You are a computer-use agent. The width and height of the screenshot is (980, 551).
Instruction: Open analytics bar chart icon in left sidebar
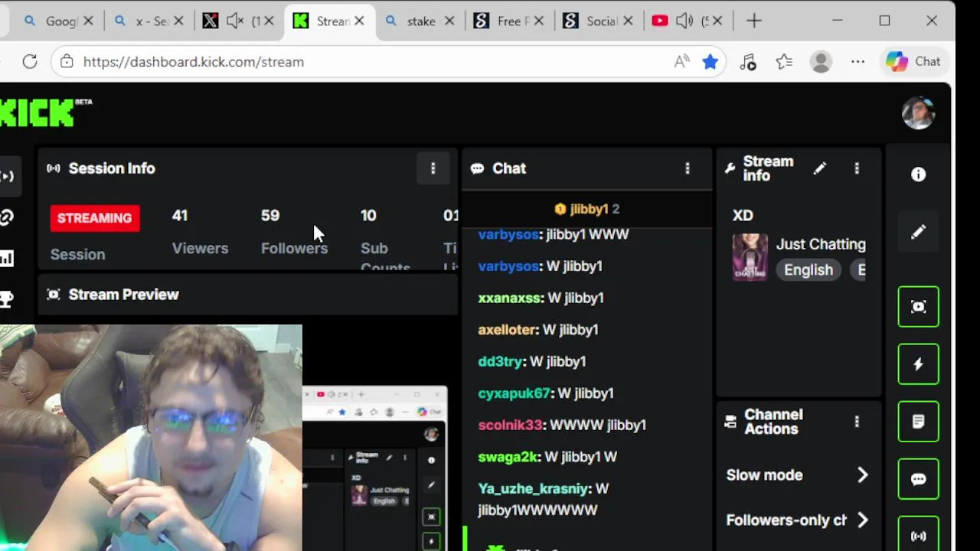pos(7,259)
